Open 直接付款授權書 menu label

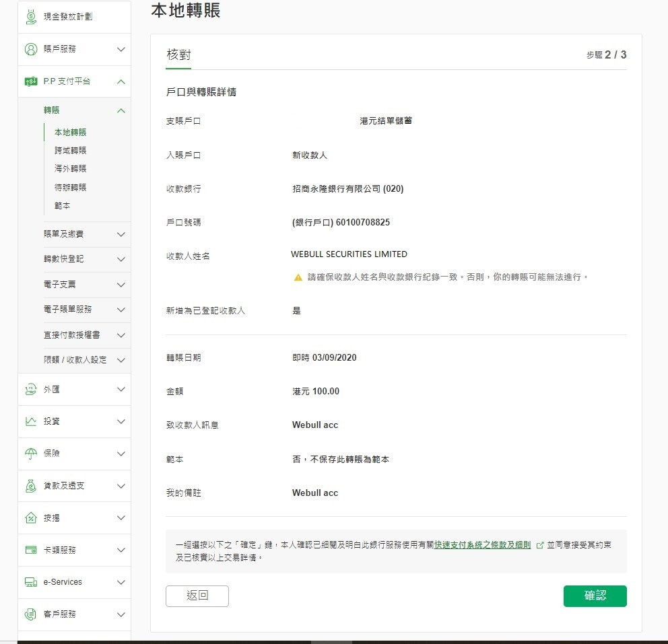tap(71, 335)
